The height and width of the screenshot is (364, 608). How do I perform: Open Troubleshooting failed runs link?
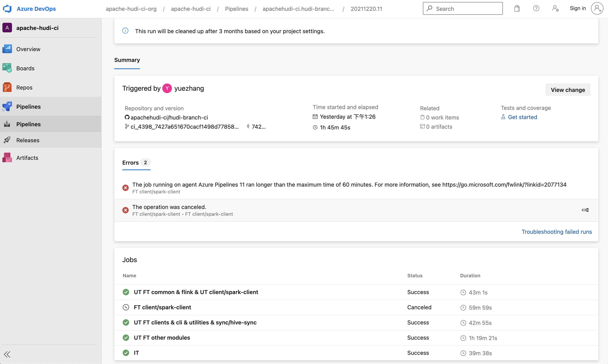pos(556,232)
